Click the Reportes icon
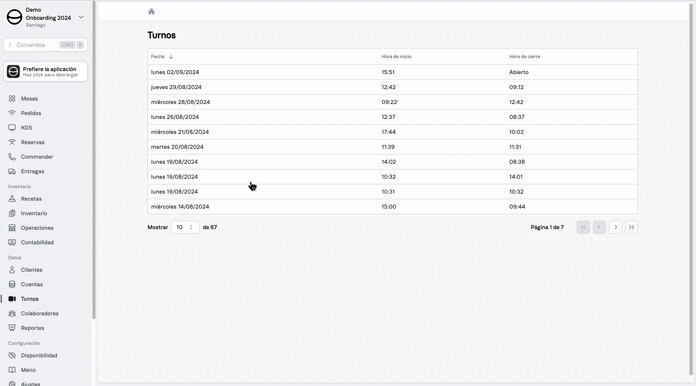 point(12,328)
